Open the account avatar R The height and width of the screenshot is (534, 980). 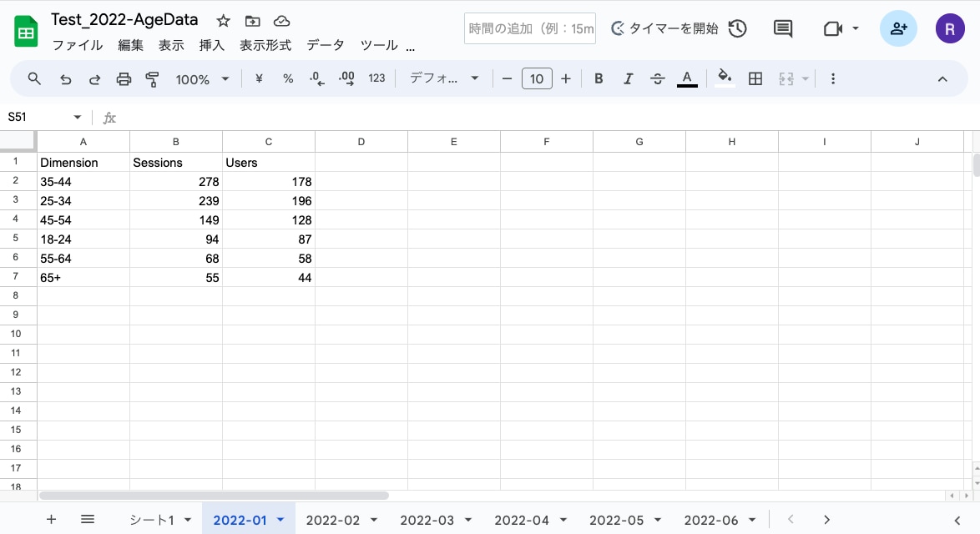point(950,28)
